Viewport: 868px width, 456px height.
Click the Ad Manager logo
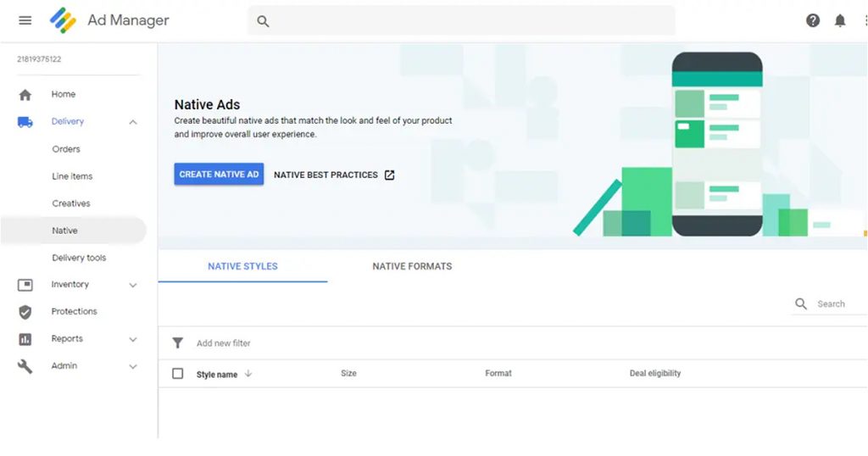click(63, 20)
